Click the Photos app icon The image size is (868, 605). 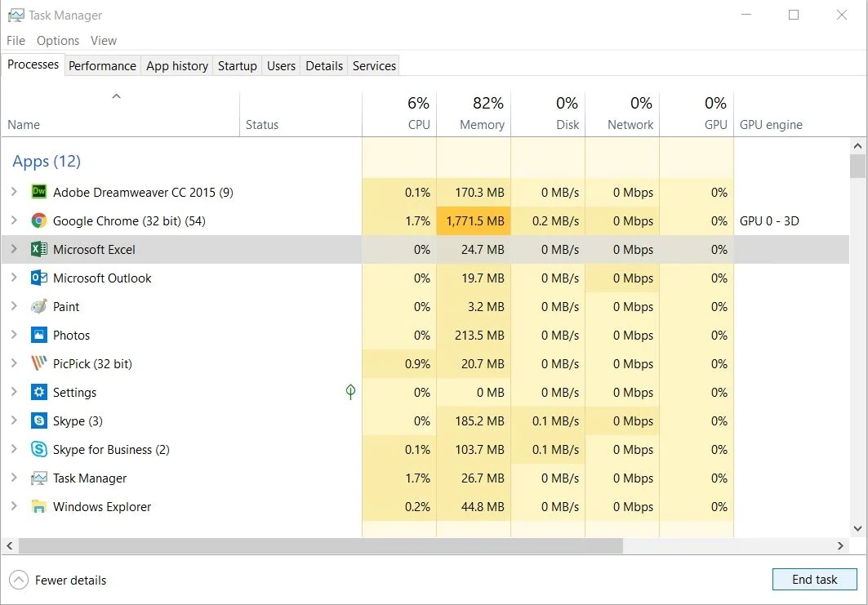tap(38, 335)
